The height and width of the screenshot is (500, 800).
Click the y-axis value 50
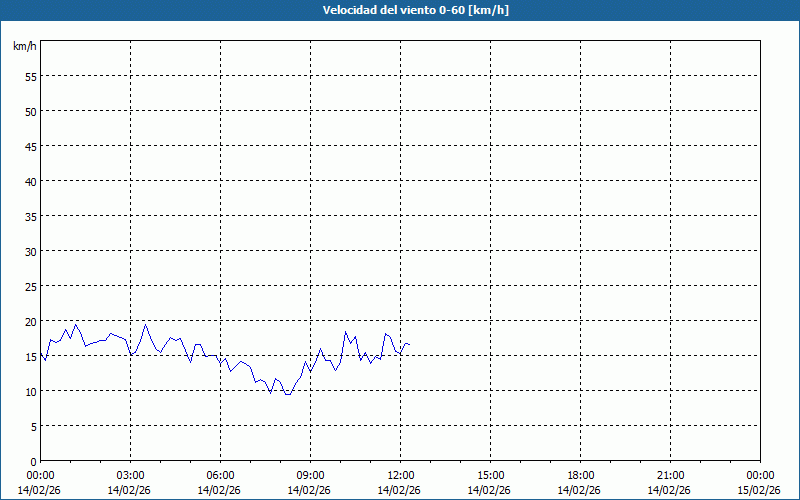31,111
